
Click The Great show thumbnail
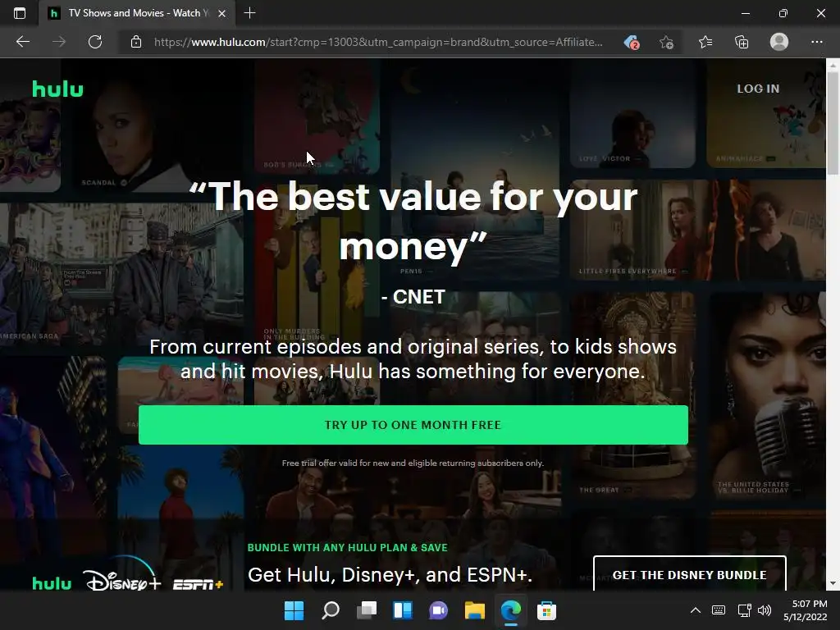632,395
